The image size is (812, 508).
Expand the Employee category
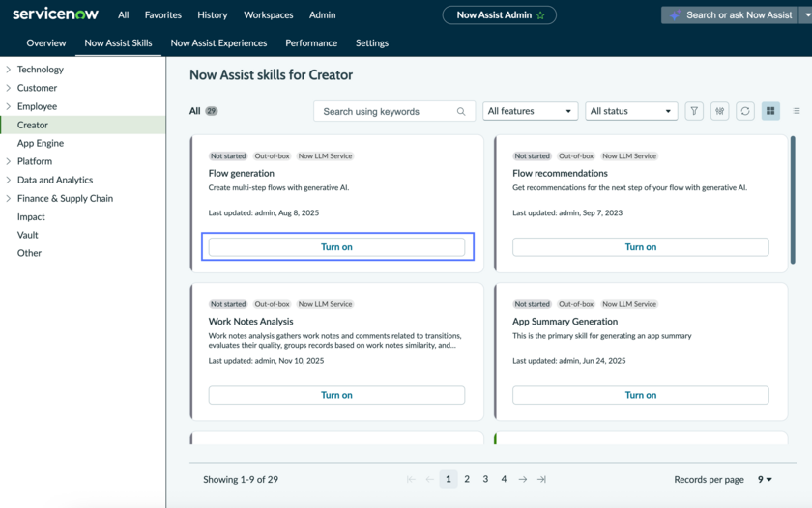(x=9, y=106)
